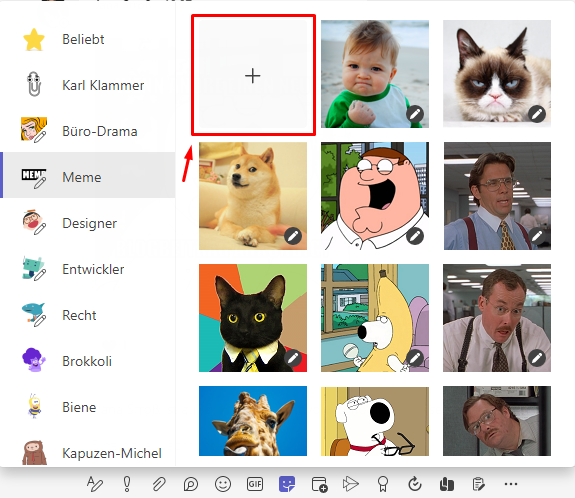Edit the Grumpy Cat meme pencil icon
Image resolution: width=575 pixels, height=498 pixels.
537,114
